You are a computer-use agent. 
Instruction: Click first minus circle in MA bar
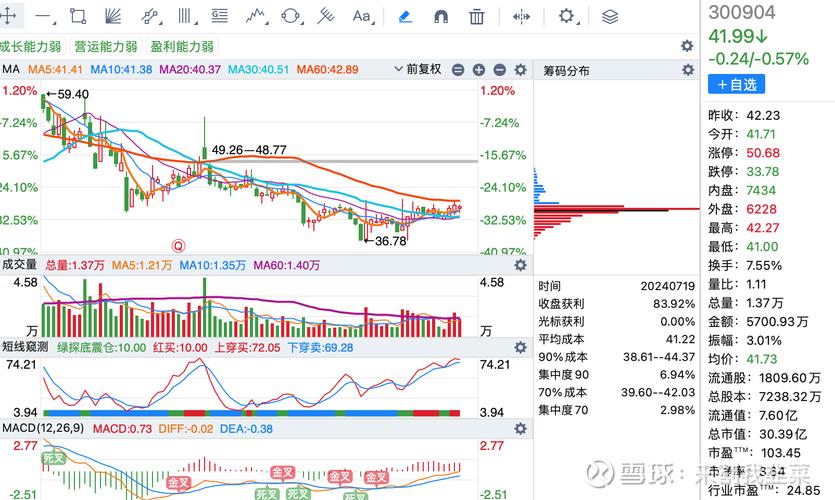tap(458, 70)
